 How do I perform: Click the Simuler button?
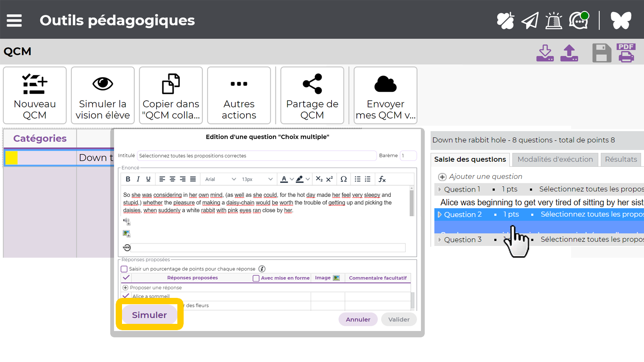tap(150, 315)
